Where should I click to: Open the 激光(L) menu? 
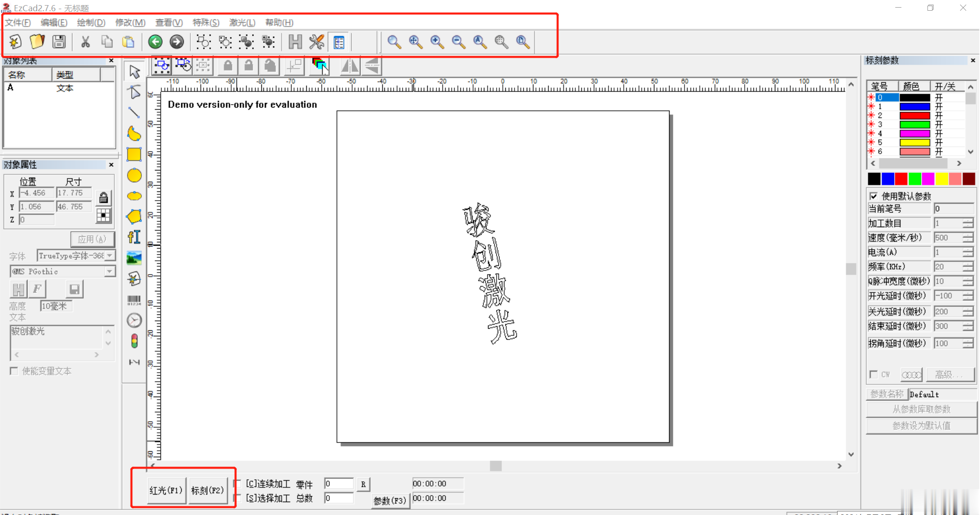click(242, 22)
